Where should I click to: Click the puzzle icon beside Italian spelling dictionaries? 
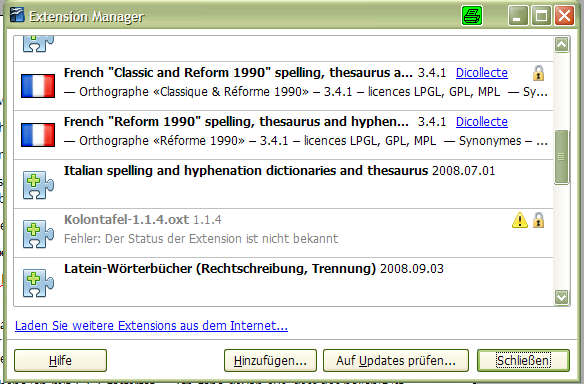[x=38, y=184]
